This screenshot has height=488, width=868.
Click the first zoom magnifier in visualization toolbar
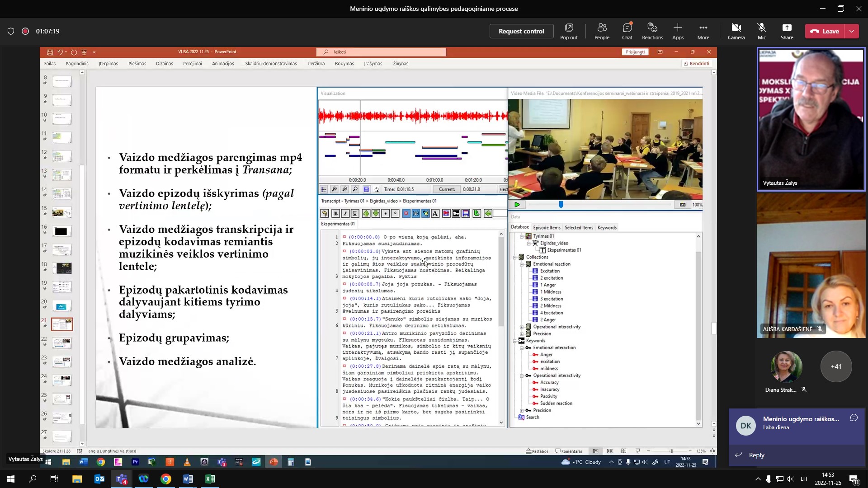pyautogui.click(x=334, y=189)
